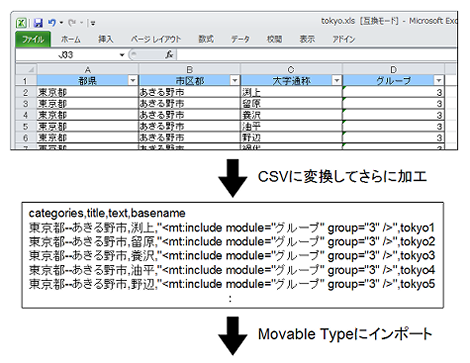Select the 大字通称 header cell
Screen dimensions: 470x363
[x=291, y=80]
